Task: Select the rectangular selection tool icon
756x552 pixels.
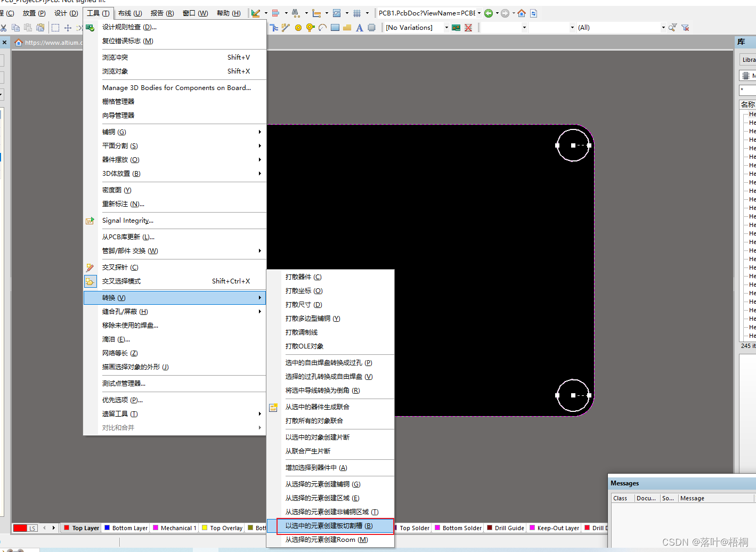Action: pyautogui.click(x=55, y=28)
